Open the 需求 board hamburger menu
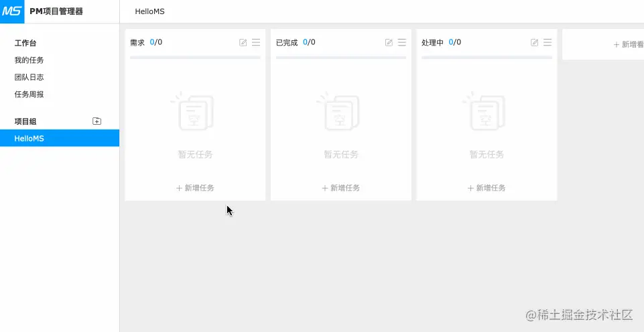 coord(256,42)
